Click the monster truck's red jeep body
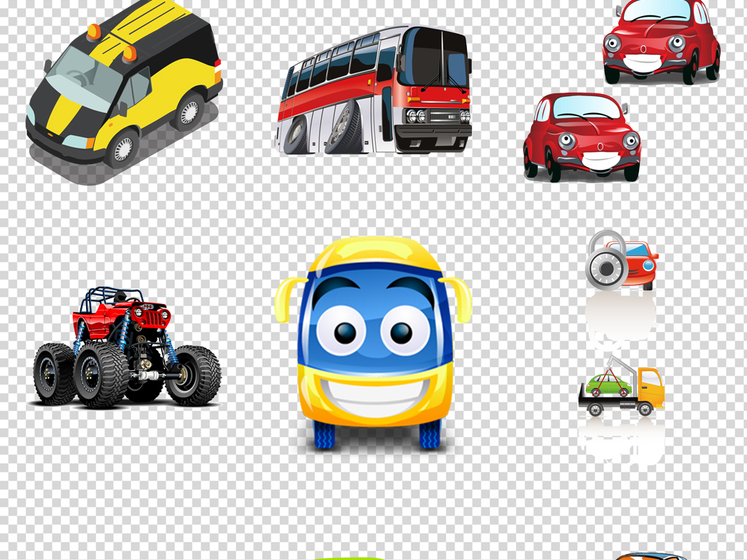This screenshot has width=747, height=560. point(120,315)
